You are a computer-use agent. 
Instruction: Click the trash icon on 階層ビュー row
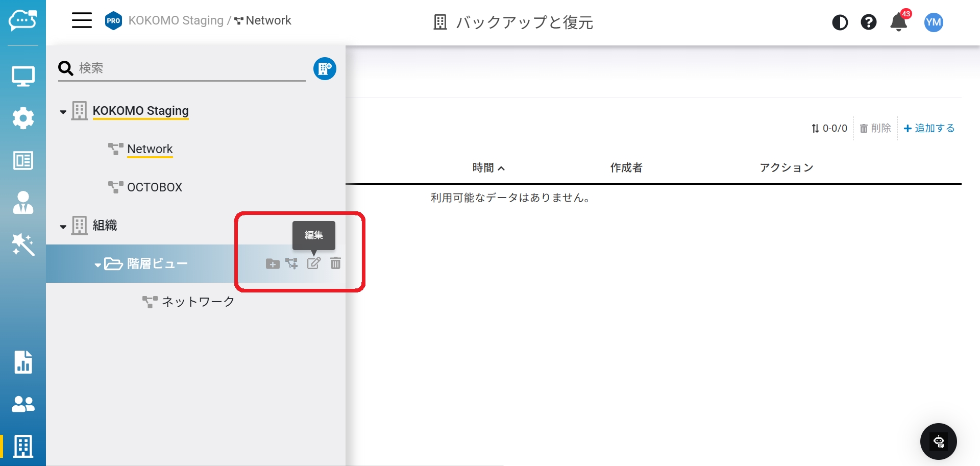point(335,263)
